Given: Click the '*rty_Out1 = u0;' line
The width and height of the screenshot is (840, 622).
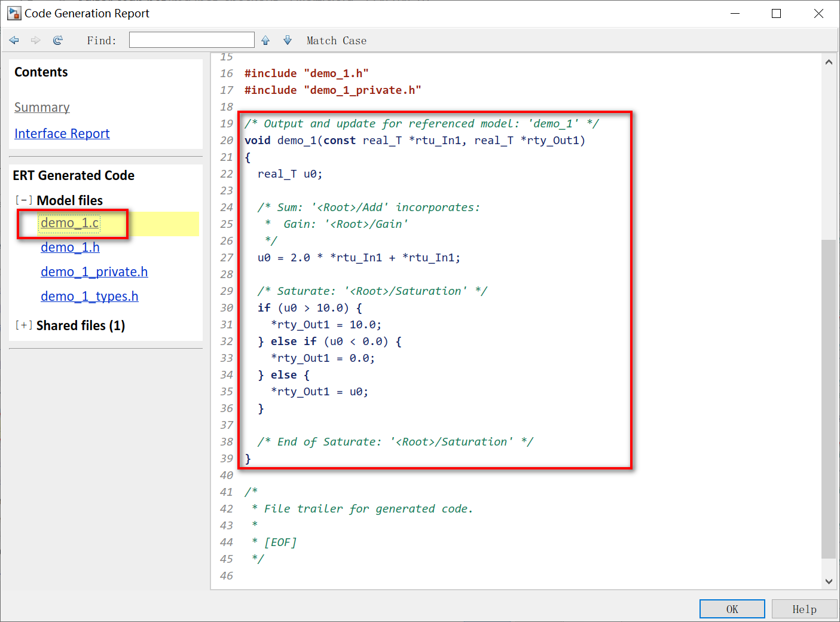Looking at the screenshot, I should [320, 392].
